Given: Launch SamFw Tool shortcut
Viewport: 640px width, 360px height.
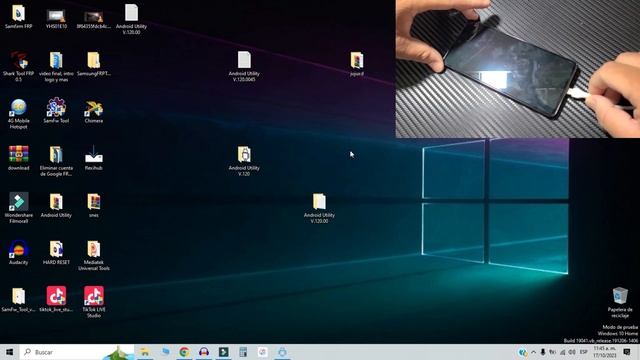Looking at the screenshot, I should pos(56,111).
